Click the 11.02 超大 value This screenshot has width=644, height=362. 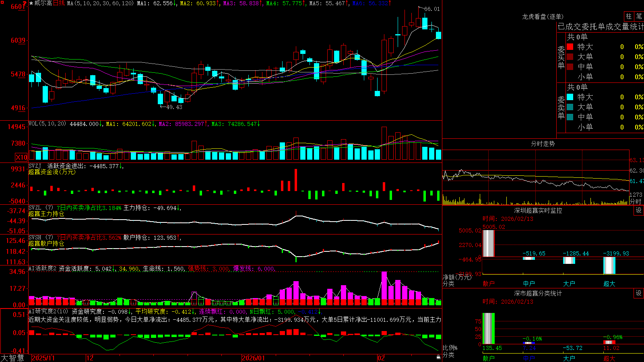[x=611, y=348]
